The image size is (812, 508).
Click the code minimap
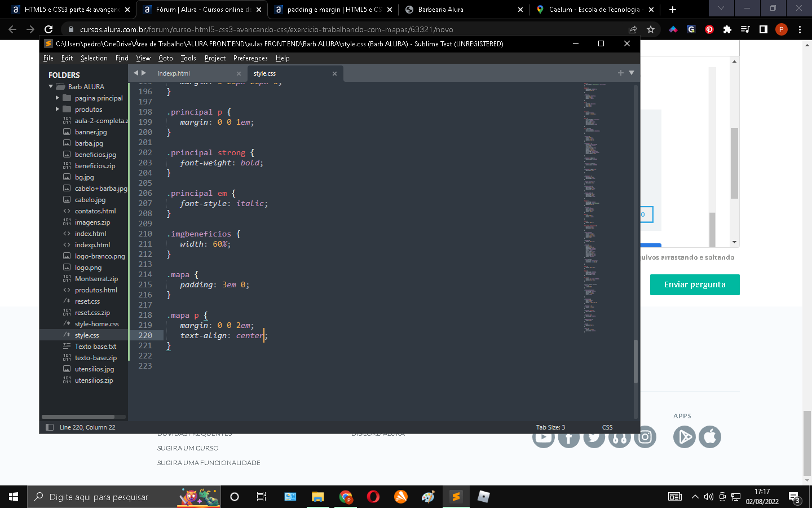(x=595, y=208)
